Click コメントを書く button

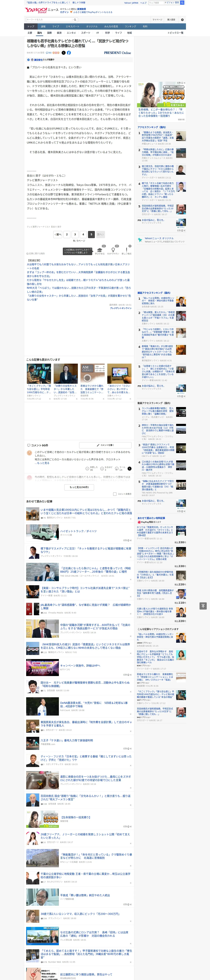point(105,445)
